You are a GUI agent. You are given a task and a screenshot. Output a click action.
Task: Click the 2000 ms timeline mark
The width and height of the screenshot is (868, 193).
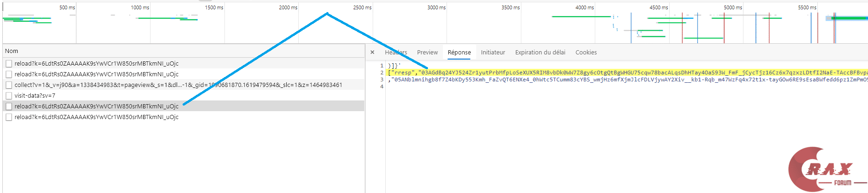288,7
